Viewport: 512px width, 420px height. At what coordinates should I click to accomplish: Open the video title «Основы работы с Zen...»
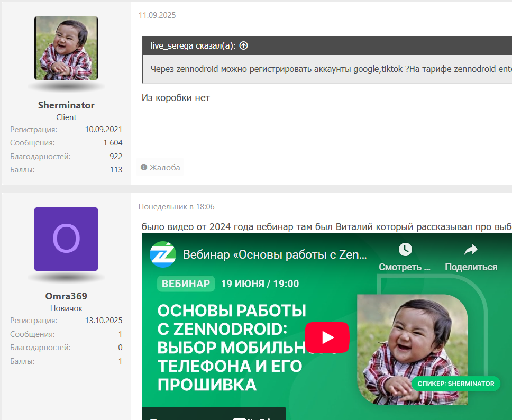(x=275, y=254)
